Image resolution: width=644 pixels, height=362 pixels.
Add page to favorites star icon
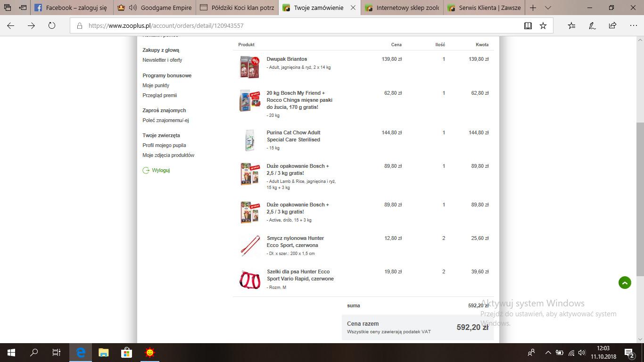tap(543, 26)
